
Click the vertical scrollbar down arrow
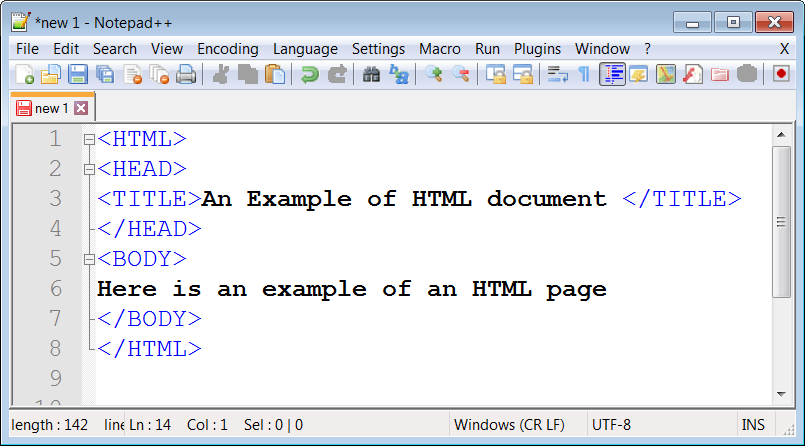coord(781,394)
